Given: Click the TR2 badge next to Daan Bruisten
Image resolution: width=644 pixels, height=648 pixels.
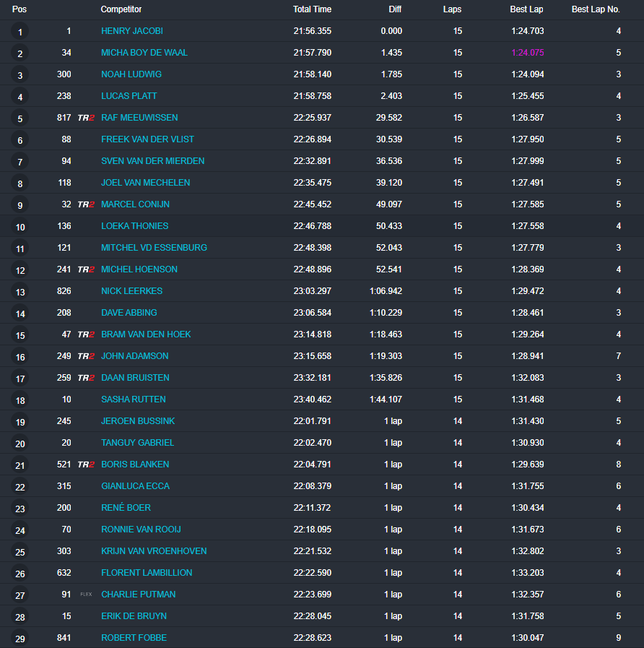Looking at the screenshot, I should click(86, 378).
